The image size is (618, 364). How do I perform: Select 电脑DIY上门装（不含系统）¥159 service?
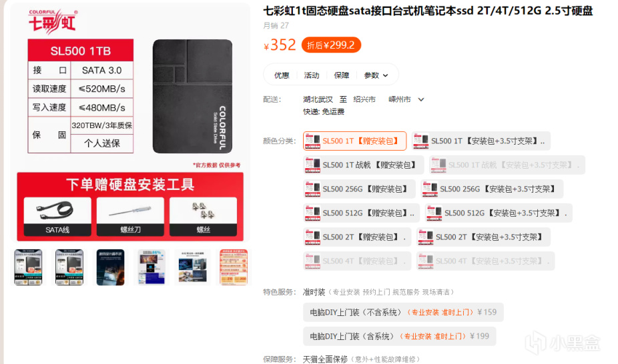403,313
